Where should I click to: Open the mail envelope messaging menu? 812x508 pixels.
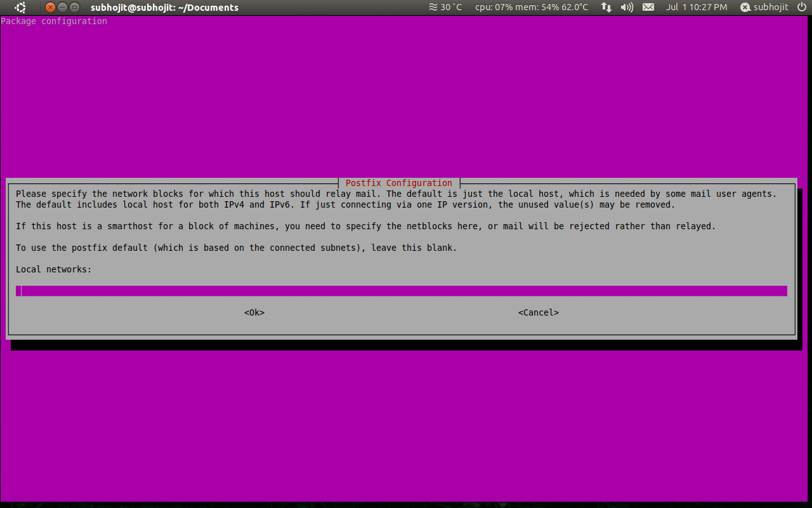tap(648, 8)
